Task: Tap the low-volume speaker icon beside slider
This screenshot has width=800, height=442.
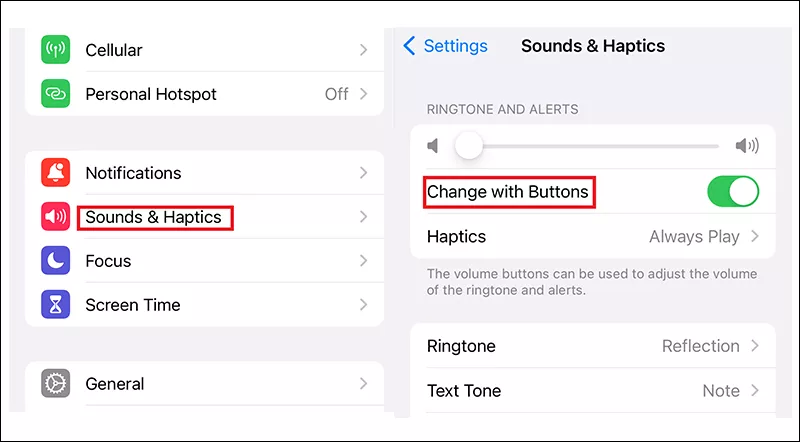Action: pyautogui.click(x=433, y=146)
